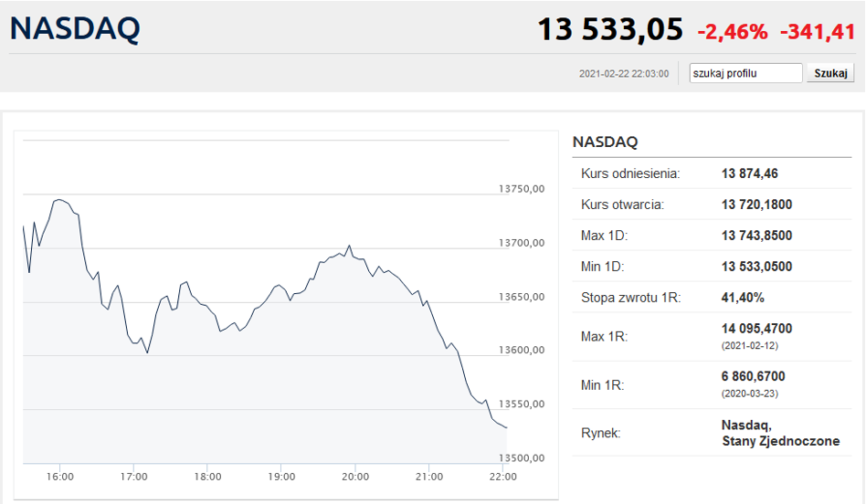This screenshot has height=504, width=866.
Task: Click the return rate value 41,40%
Action: (743, 298)
